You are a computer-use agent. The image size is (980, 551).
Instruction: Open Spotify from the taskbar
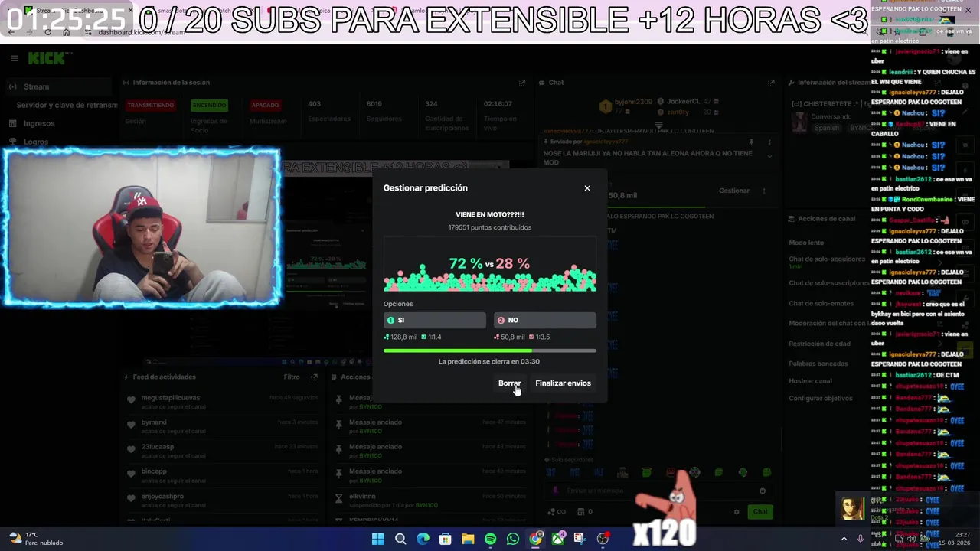point(490,539)
